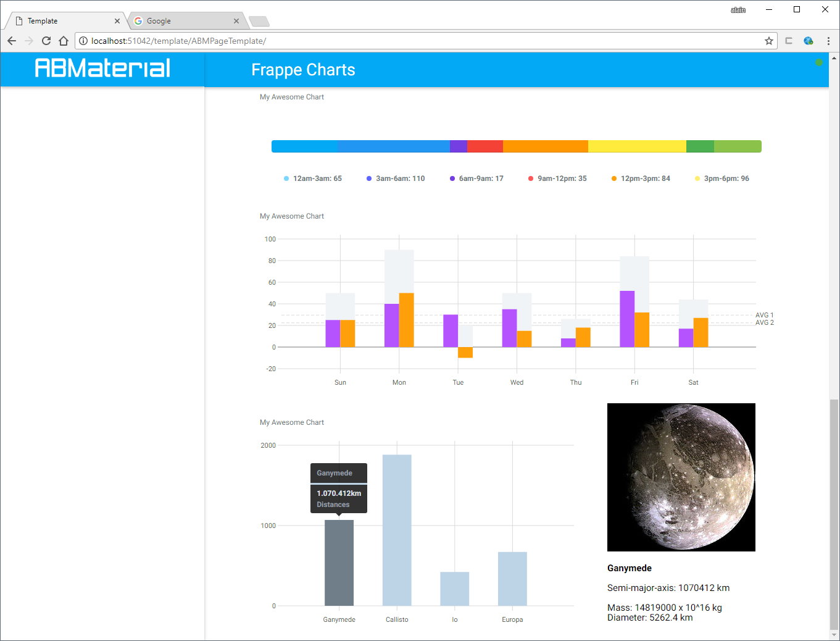The width and height of the screenshot is (840, 641).
Task: Click the Diameter: 5262.4 km text
Action: click(650, 618)
